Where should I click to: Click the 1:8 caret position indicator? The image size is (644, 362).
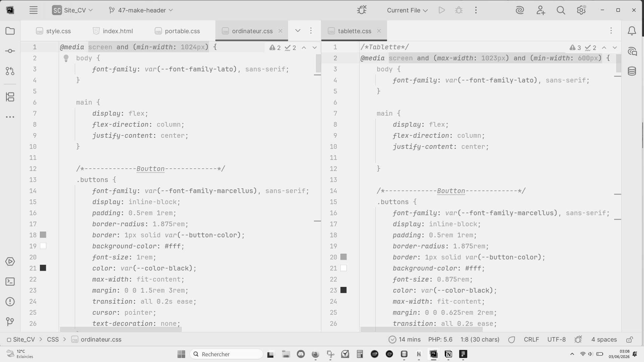[480, 340]
